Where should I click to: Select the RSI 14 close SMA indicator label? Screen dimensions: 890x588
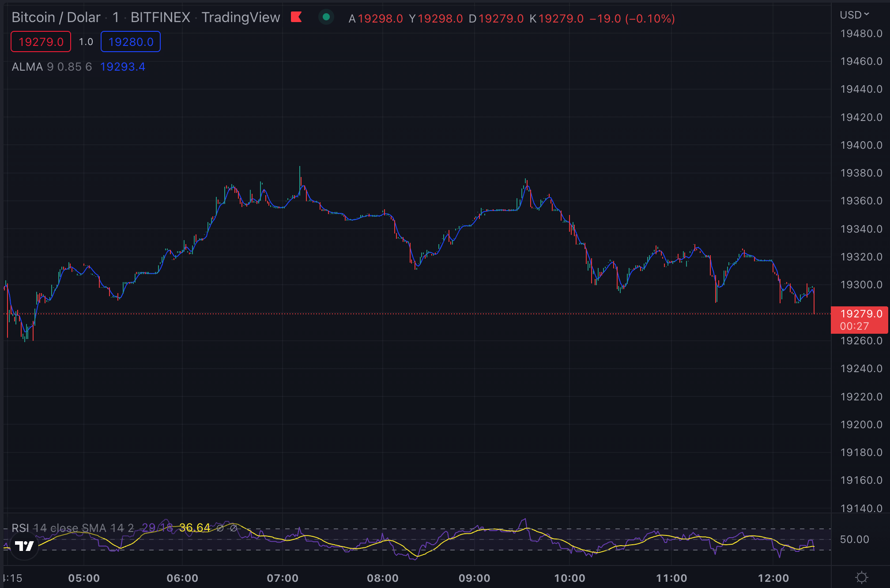[73, 528]
